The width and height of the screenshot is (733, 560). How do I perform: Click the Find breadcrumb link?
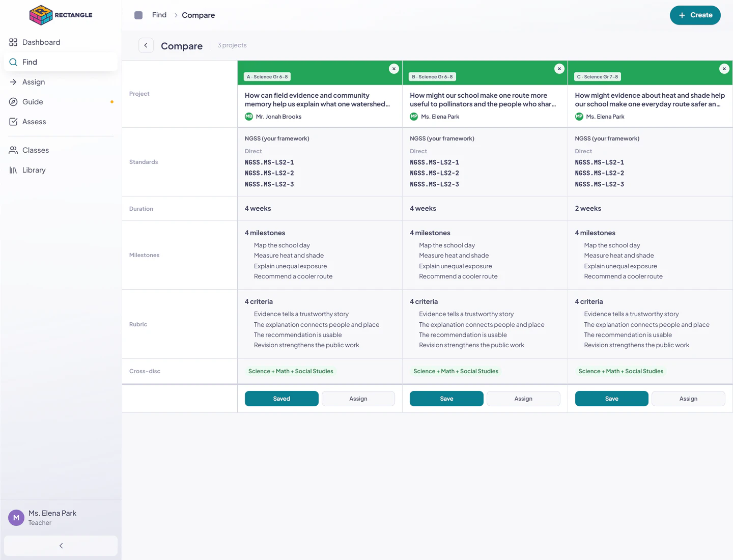click(x=159, y=15)
